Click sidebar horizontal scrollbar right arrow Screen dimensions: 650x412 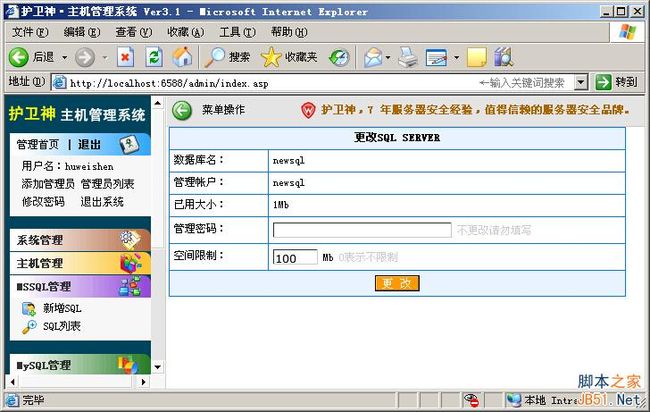point(143,381)
